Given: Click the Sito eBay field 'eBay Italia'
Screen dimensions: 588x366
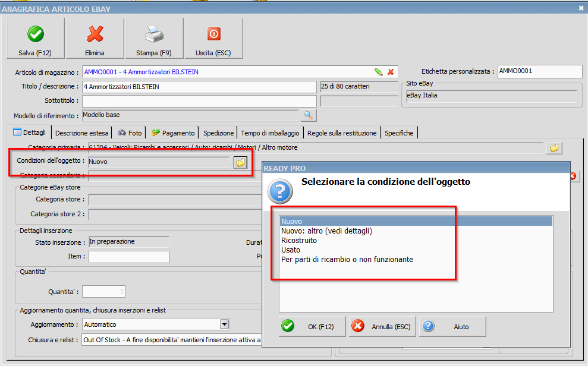Looking at the screenshot, I should (x=492, y=96).
